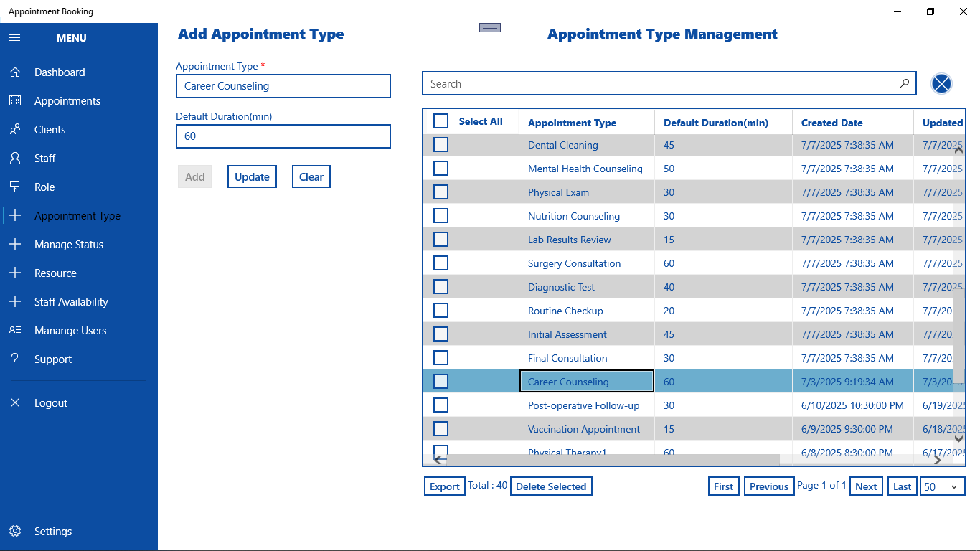980x551 pixels.
Task: Click the horizontal scroll right arrow
Action: point(957,460)
